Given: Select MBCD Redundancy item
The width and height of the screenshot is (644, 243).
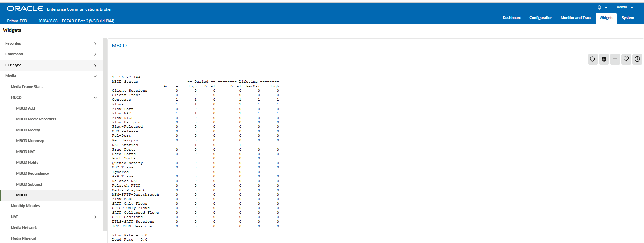Looking at the screenshot, I should click(x=33, y=173).
